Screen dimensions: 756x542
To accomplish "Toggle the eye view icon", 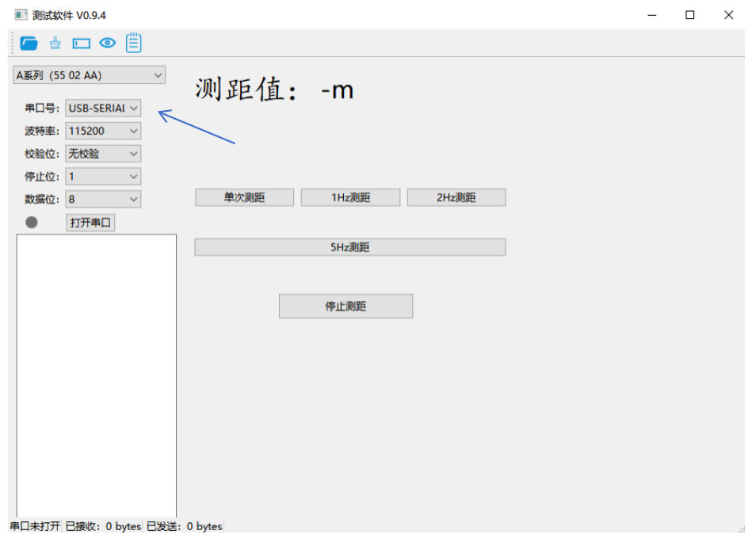I will pos(108,43).
